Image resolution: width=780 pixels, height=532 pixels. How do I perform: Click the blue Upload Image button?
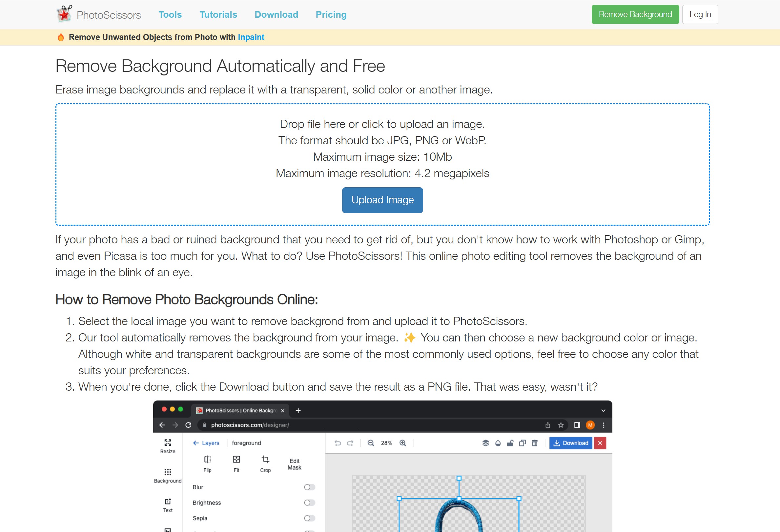coord(382,200)
